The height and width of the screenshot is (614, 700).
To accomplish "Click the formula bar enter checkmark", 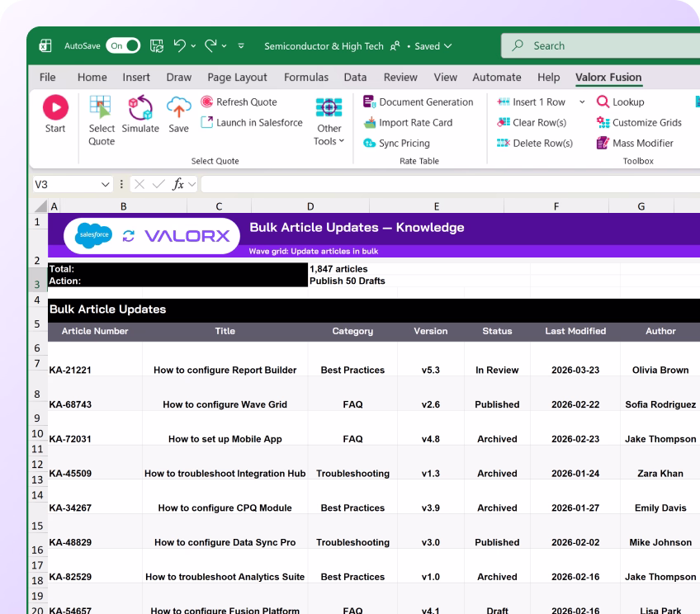I will pyautogui.click(x=158, y=184).
